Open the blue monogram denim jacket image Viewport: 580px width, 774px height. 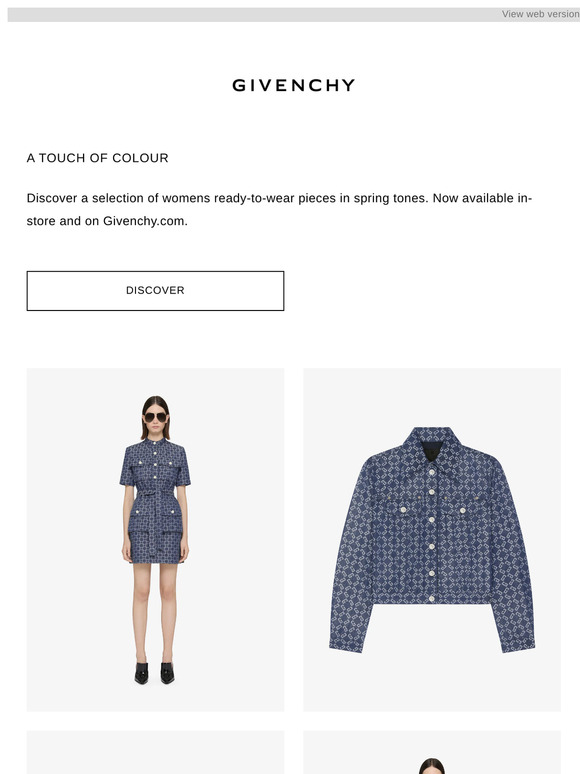point(432,540)
